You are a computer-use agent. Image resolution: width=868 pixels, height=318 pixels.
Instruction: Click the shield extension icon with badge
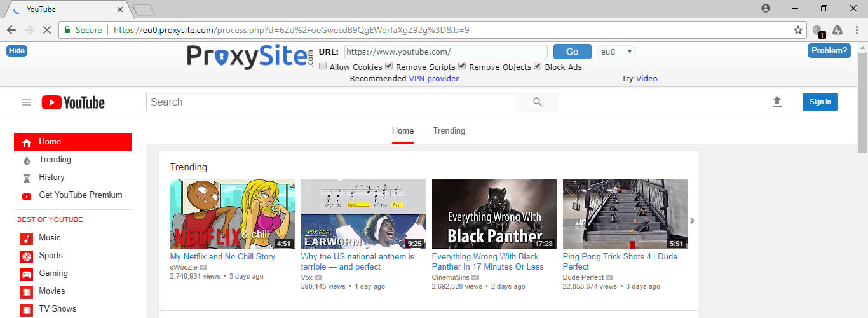click(819, 30)
